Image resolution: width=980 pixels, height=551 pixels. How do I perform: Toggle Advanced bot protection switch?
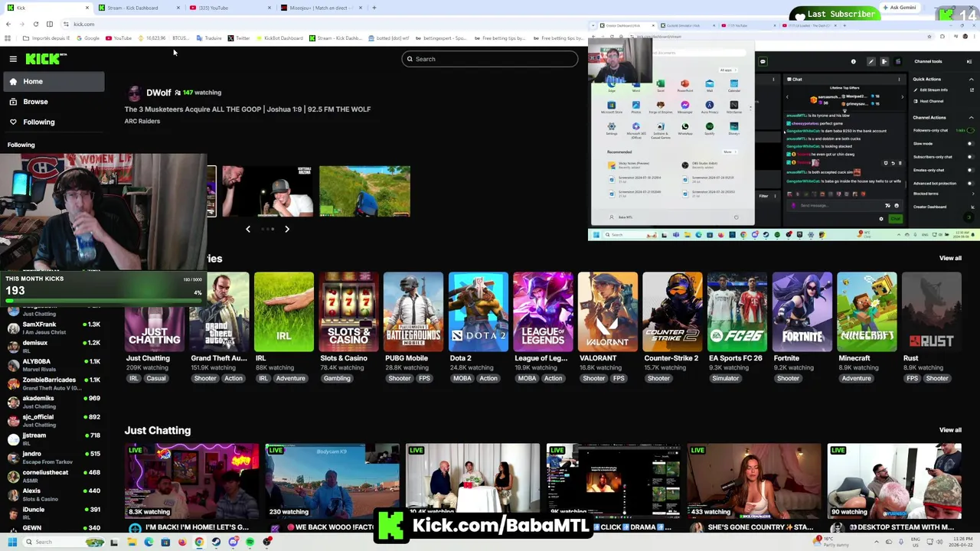click(969, 183)
